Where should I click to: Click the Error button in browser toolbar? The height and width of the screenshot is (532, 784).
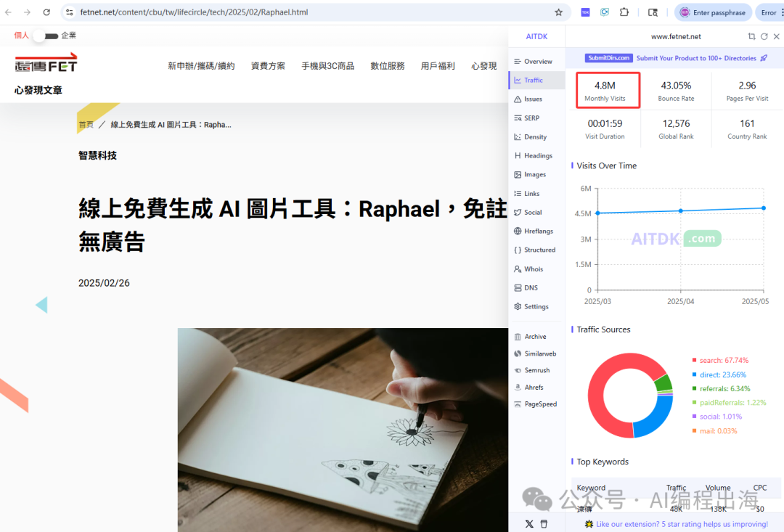[x=769, y=12]
